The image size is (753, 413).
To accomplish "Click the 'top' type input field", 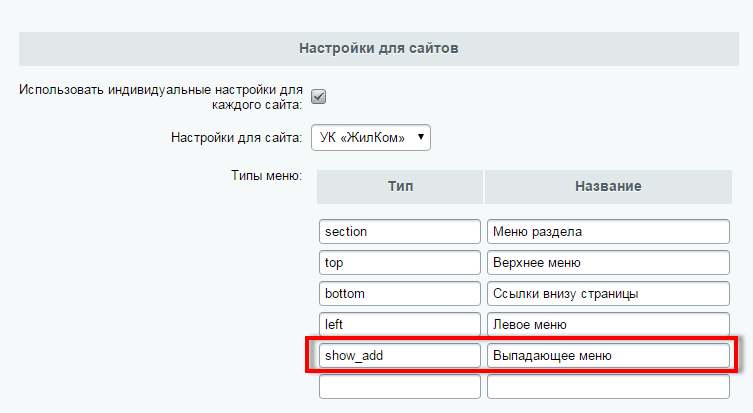I will [400, 263].
